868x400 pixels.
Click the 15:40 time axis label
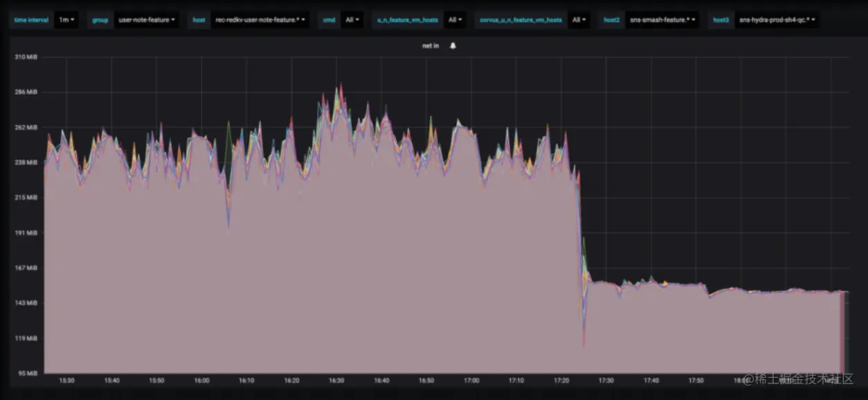pos(111,381)
